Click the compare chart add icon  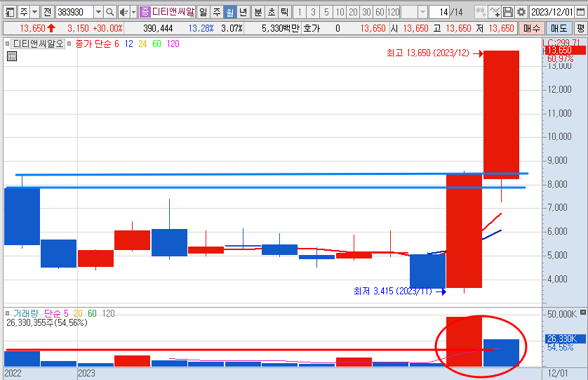click(481, 13)
